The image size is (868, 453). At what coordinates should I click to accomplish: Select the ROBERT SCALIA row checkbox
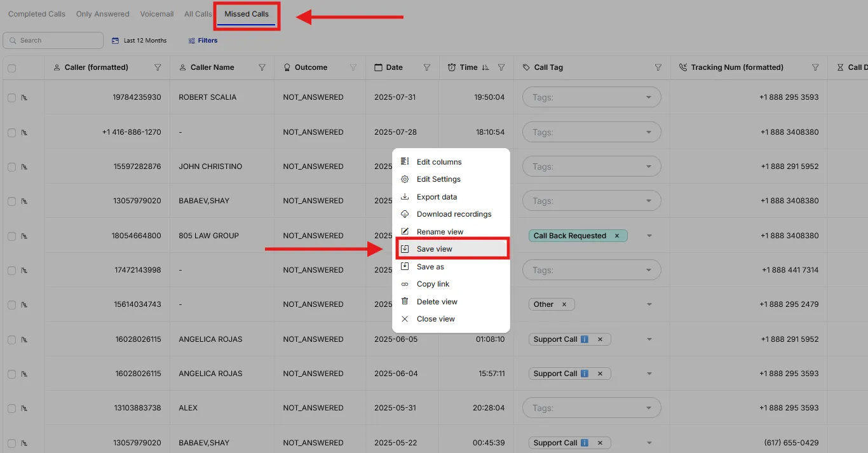11,98
